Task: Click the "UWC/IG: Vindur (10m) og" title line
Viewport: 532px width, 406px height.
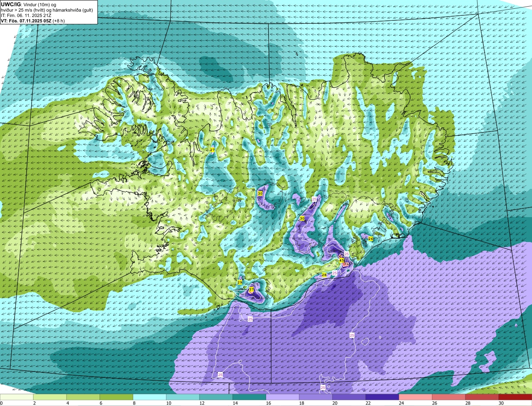Action: [x=29, y=4]
